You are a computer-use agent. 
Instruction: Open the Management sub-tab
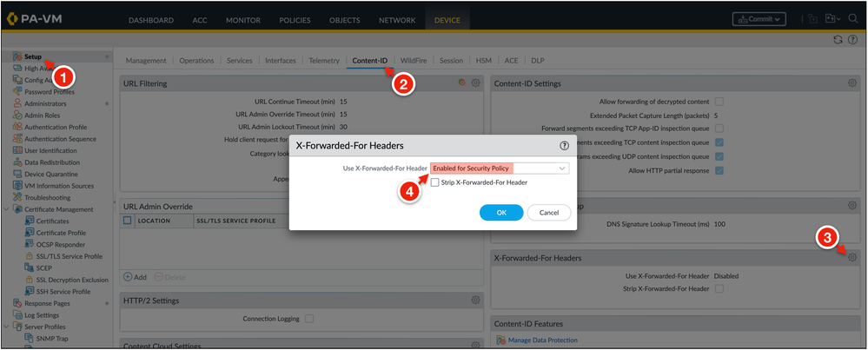click(x=146, y=61)
